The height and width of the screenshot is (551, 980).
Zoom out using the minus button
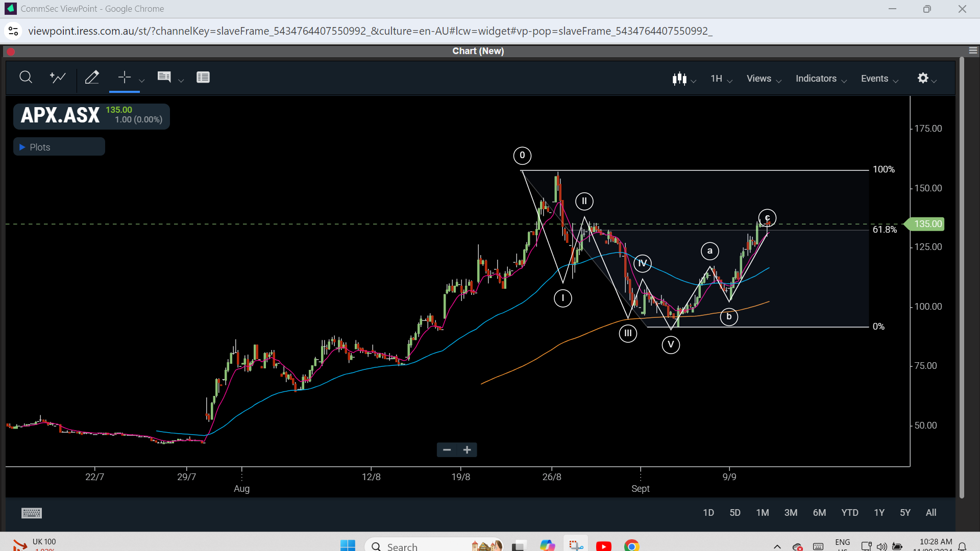coord(447,449)
